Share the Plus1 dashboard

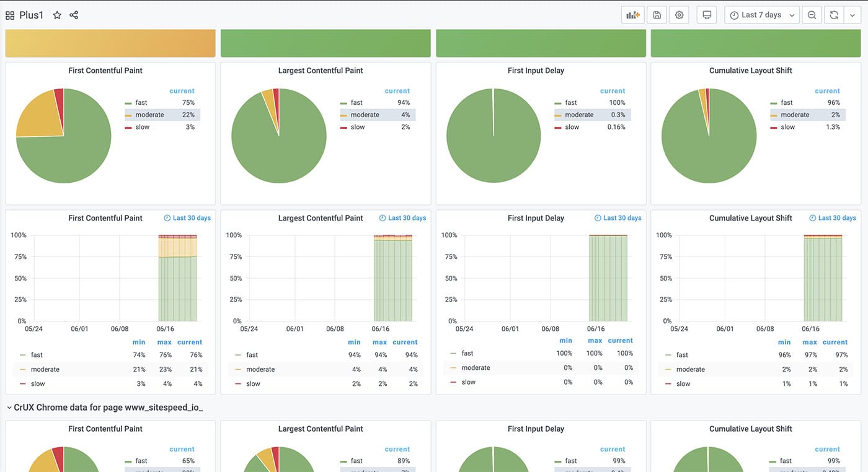pyautogui.click(x=74, y=15)
